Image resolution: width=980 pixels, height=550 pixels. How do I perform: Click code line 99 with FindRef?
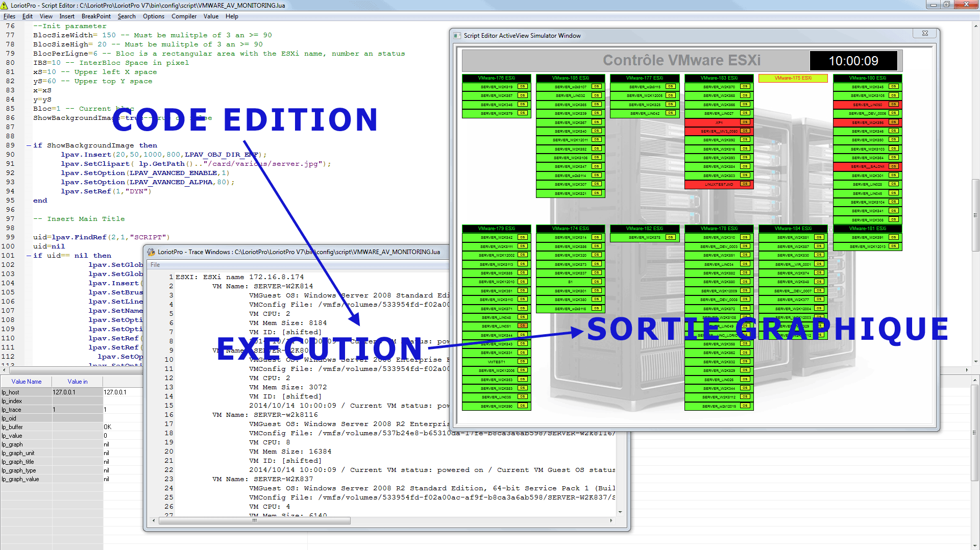(x=101, y=237)
